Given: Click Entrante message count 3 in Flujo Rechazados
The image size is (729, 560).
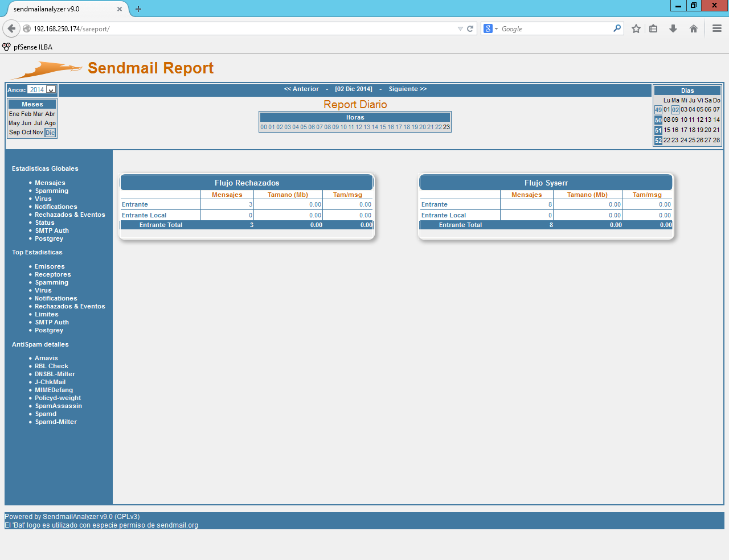Looking at the screenshot, I should point(251,204).
